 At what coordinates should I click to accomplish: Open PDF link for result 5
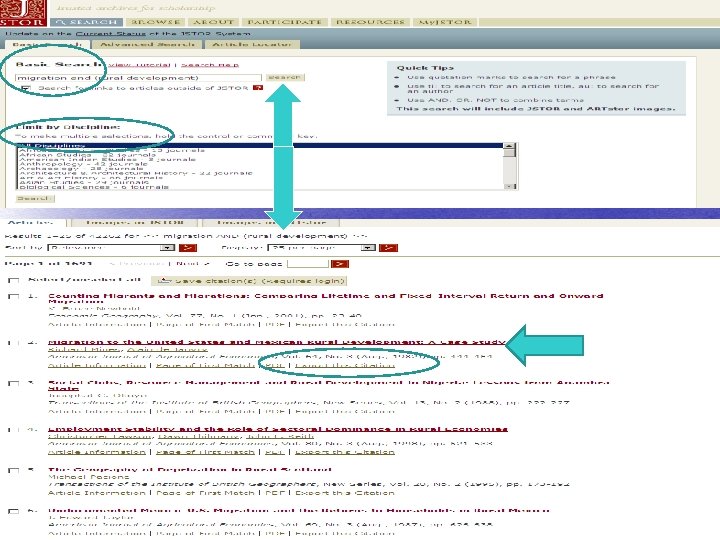tap(275, 493)
